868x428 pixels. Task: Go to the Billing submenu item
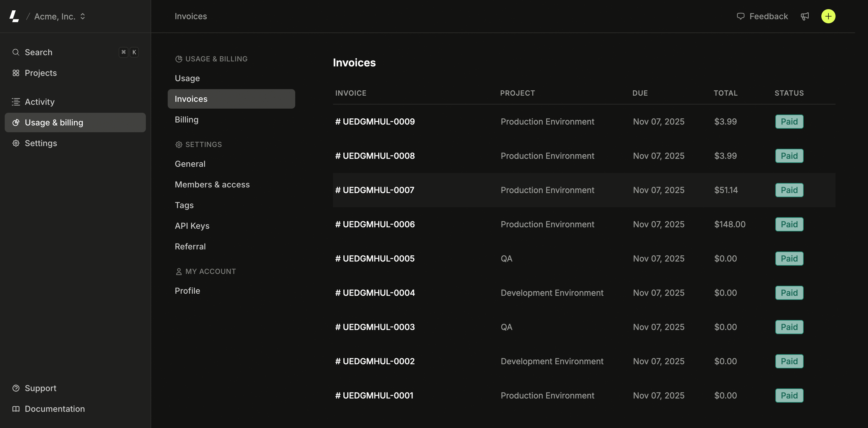point(186,120)
